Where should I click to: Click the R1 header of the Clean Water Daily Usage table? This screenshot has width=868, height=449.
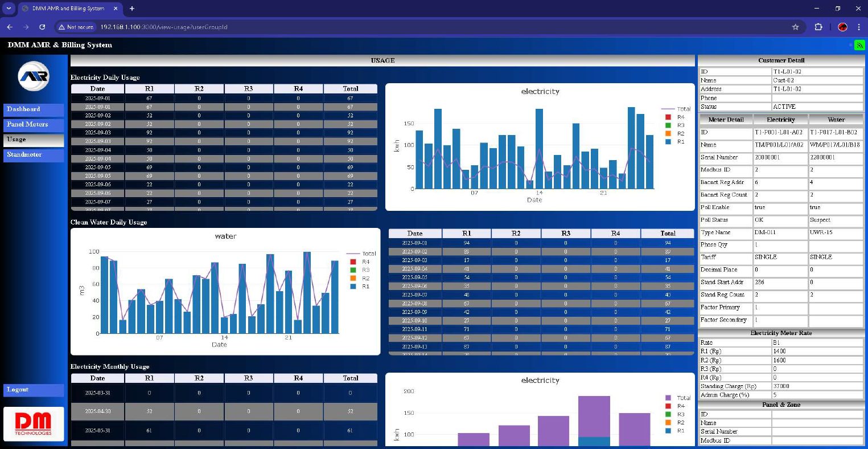pos(467,234)
